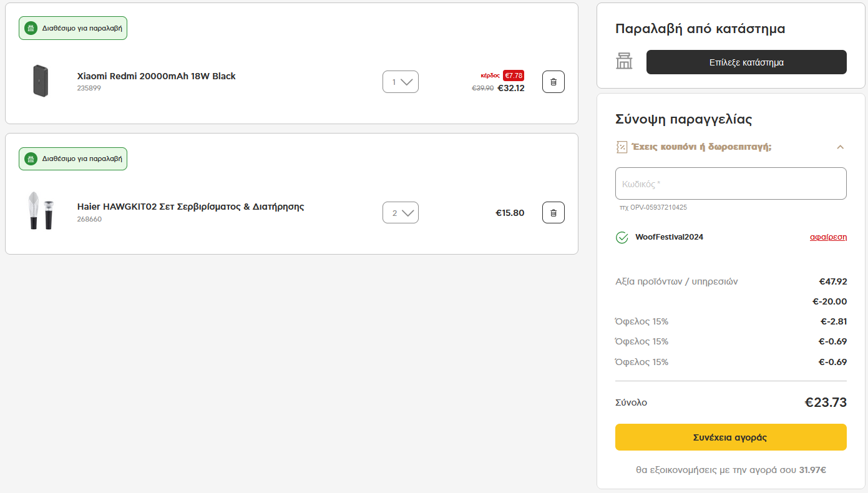Click the red €7.78 savings badge
The width and height of the screenshot is (868, 493).
tap(513, 76)
